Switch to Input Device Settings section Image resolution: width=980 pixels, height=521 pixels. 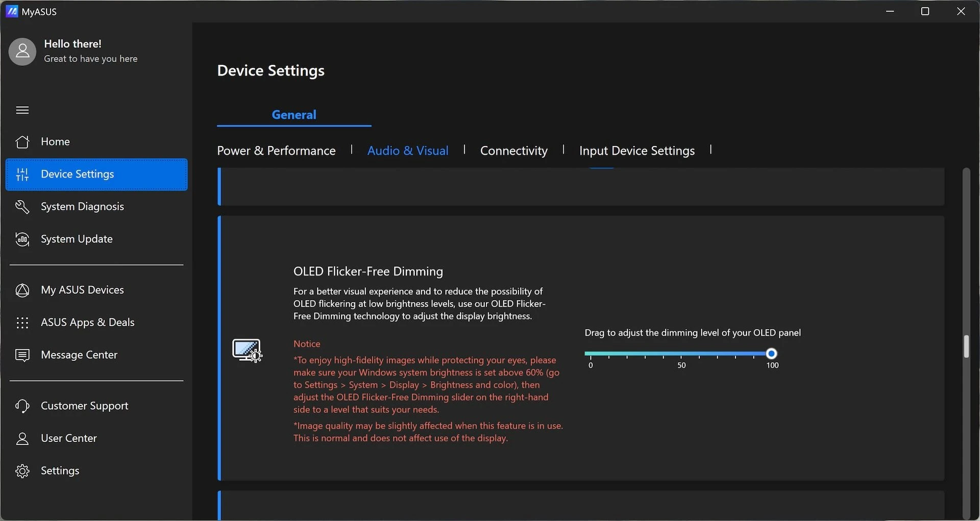637,151
